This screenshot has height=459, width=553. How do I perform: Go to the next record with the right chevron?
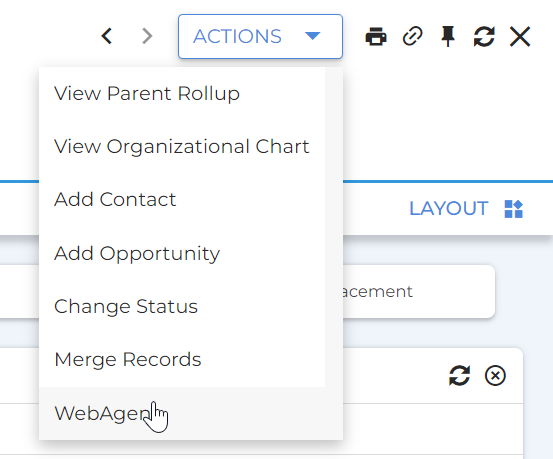(x=147, y=36)
